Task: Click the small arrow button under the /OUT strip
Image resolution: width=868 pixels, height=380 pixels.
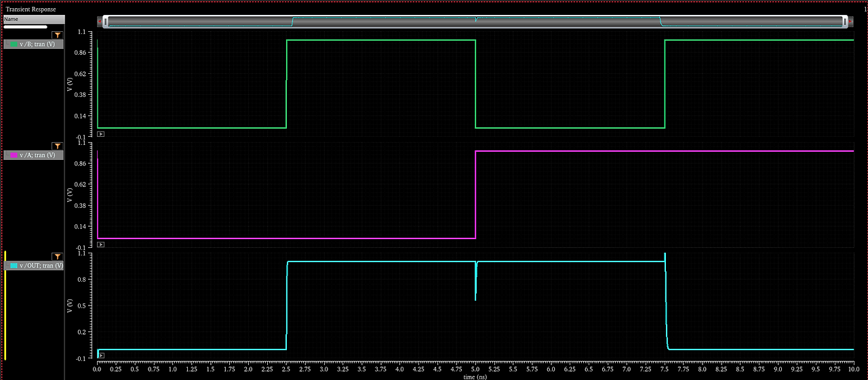Action: click(100, 355)
